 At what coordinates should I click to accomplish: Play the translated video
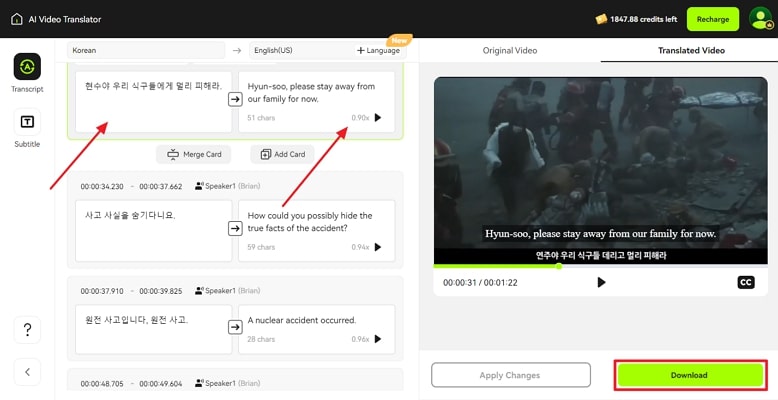tap(601, 282)
